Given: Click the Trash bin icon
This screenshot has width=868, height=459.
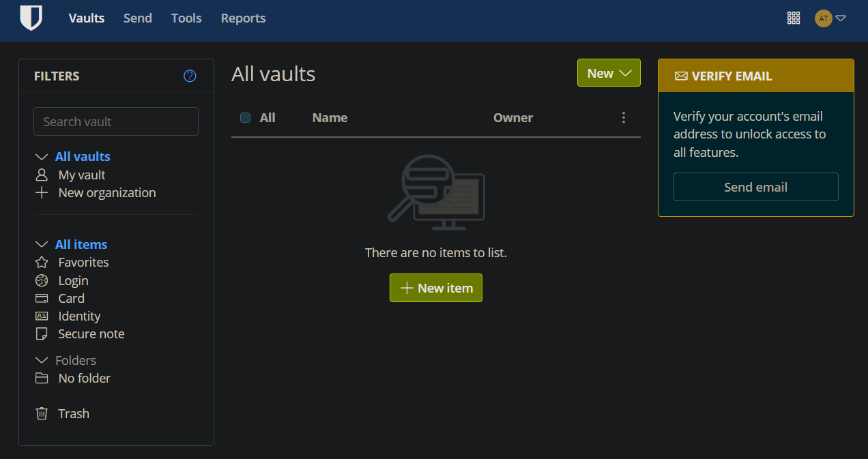Looking at the screenshot, I should coord(42,413).
